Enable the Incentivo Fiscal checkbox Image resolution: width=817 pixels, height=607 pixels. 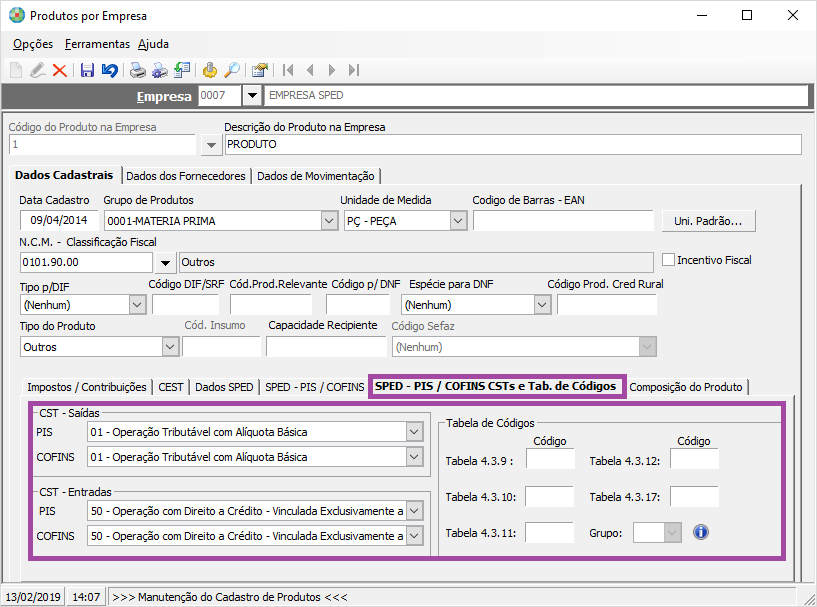(669, 260)
